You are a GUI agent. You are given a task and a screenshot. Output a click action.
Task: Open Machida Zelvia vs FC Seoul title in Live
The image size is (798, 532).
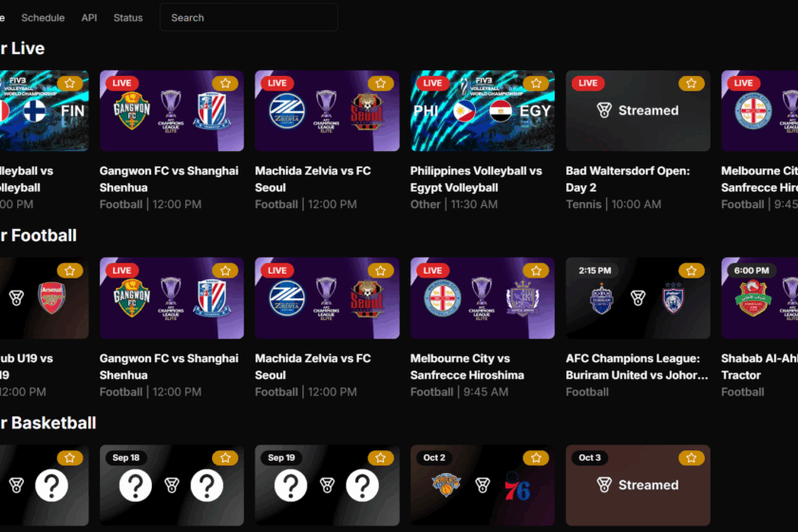tap(313, 180)
